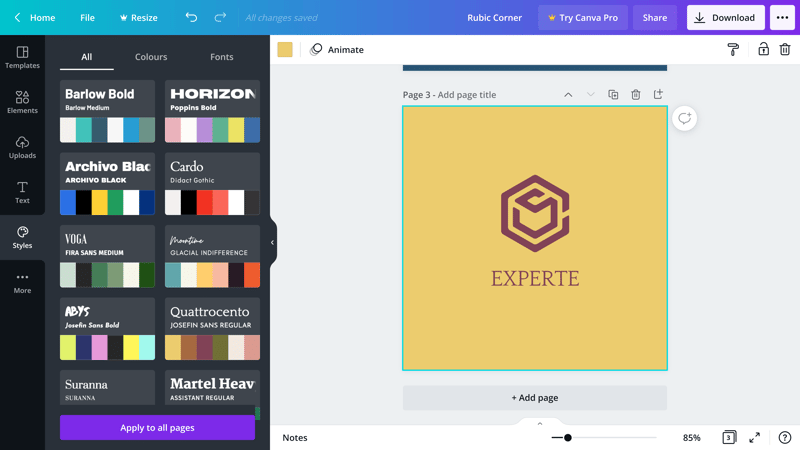Viewport: 800px width, 450px height.
Task: Duplicate page 3 using the copy icon
Action: 613,95
